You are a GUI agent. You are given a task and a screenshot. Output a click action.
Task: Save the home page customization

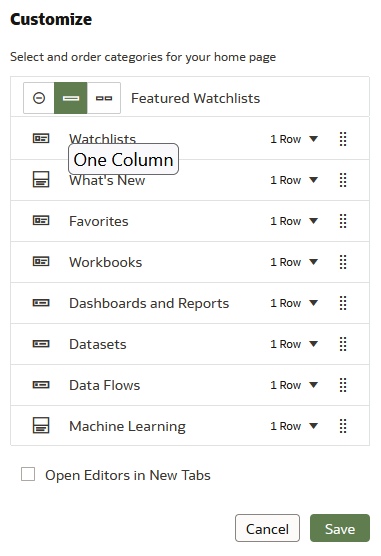[340, 528]
